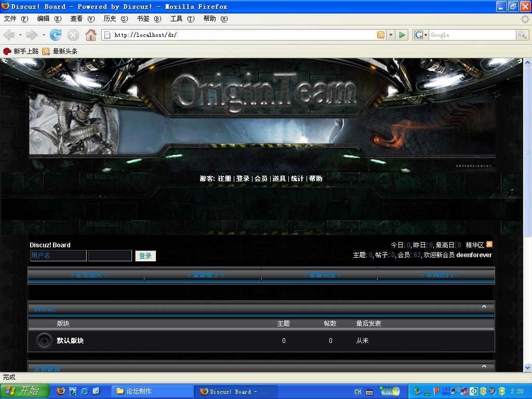Open the 统计 link
Viewport: 532px width, 399px height.
point(297,179)
